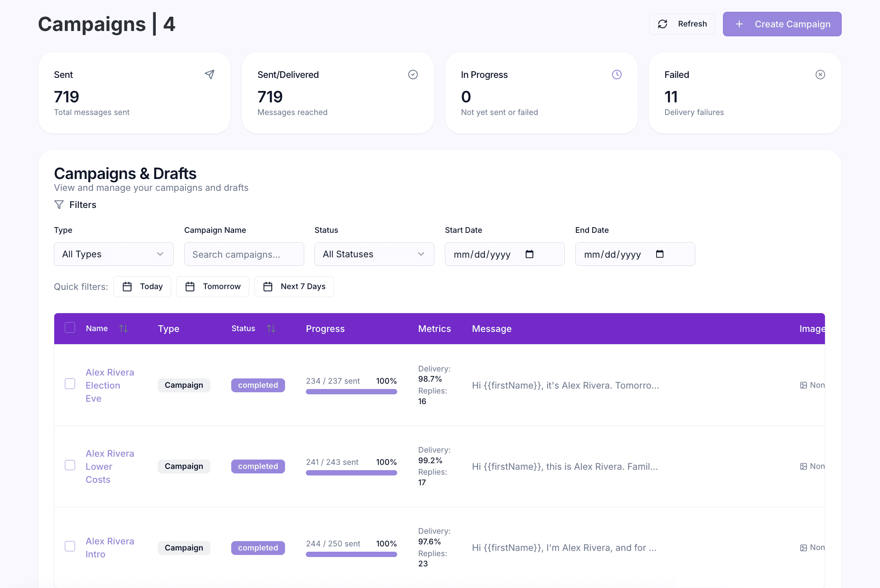The image size is (880, 588).
Task: Apply the Today quick filter label
Action: click(151, 287)
